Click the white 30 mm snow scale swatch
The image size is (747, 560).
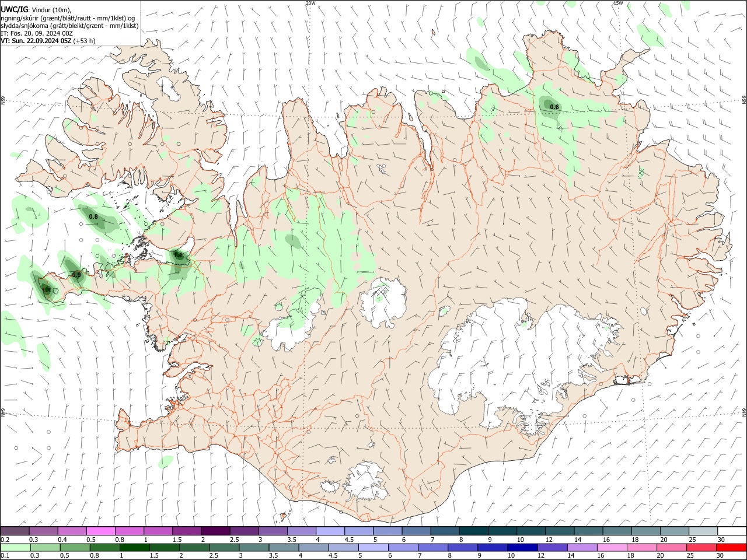tap(732, 531)
